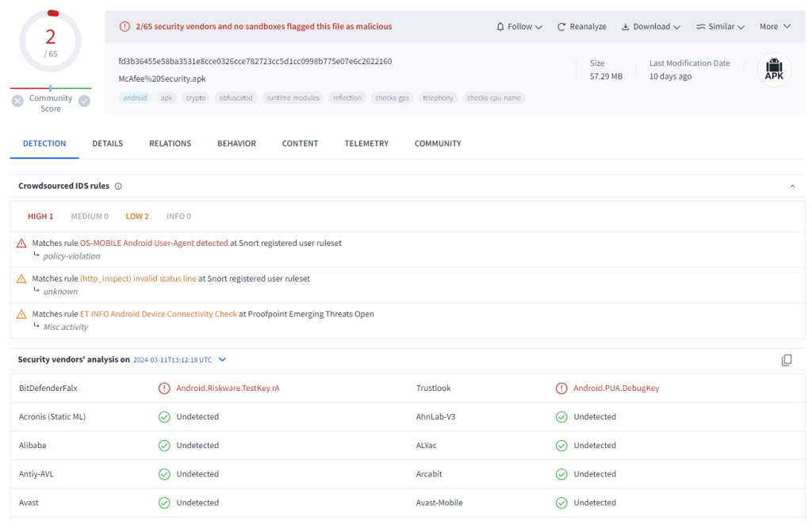
Task: Click the info icon beside Crowdsourced IDS rules
Action: click(x=118, y=186)
